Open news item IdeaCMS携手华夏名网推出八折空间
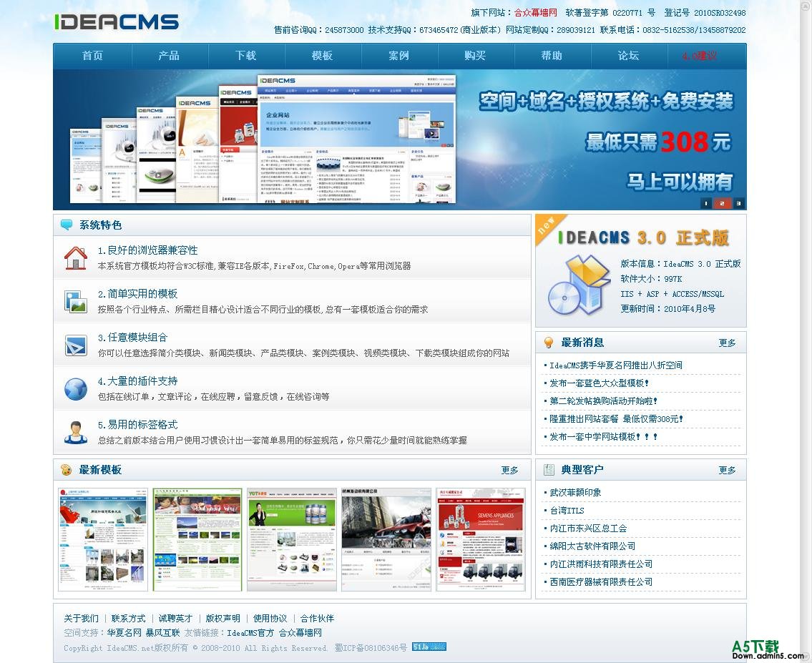 [616, 365]
